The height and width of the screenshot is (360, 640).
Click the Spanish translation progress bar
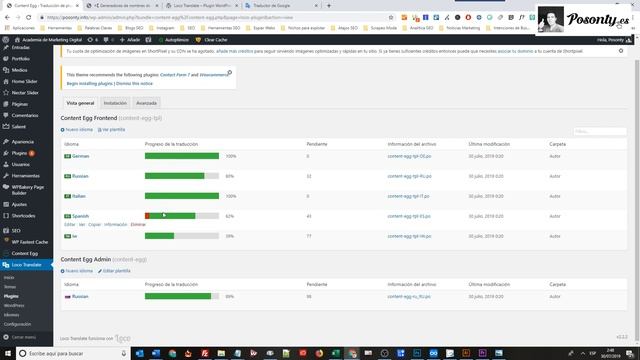tap(182, 216)
